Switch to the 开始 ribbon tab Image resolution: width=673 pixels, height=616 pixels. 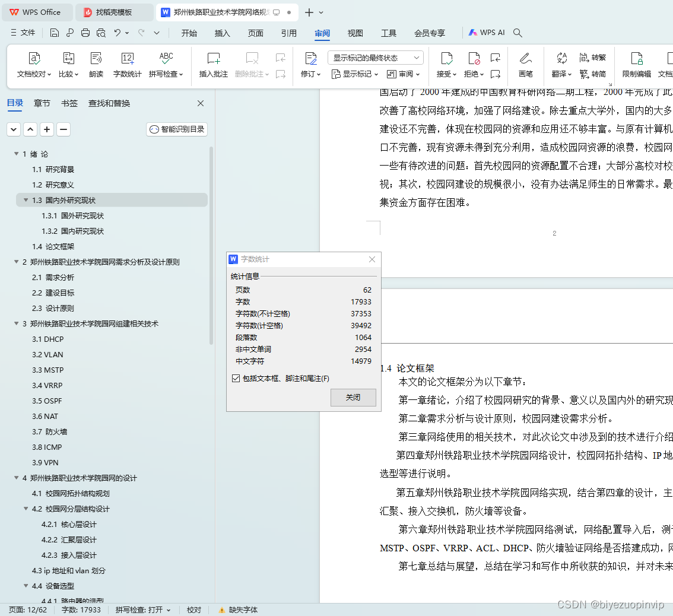[x=189, y=33]
